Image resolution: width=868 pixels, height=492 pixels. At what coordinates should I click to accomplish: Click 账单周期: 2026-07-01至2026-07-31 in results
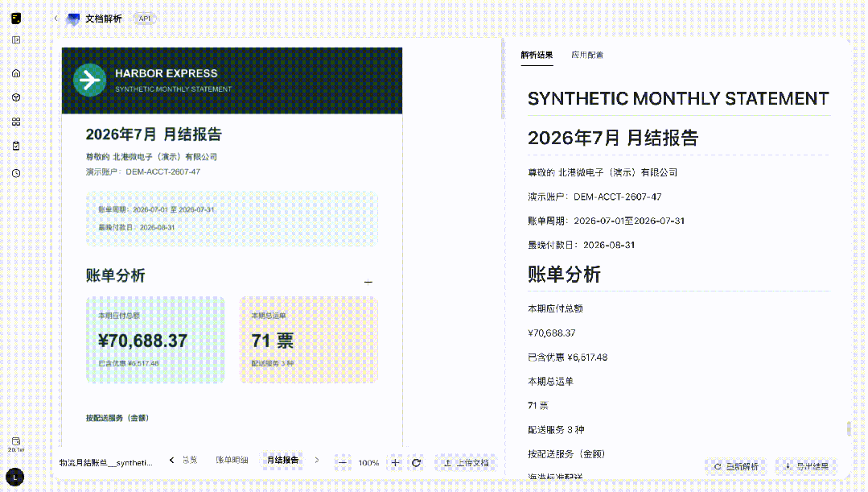[607, 221]
